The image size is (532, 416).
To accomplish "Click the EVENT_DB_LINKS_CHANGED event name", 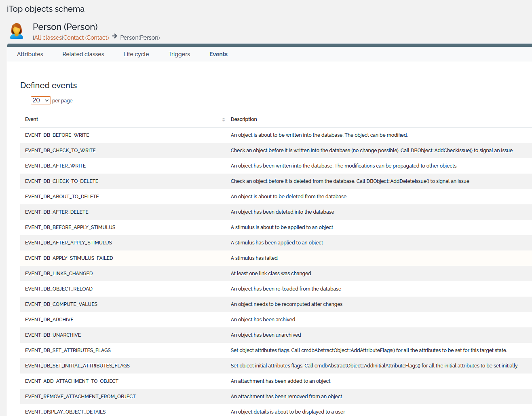I will [59, 274].
